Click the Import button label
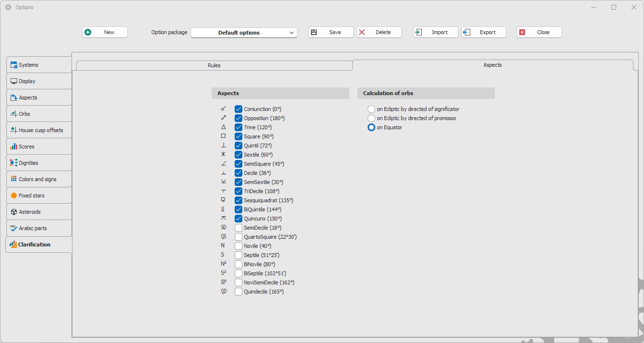Screen dimensions: 644x343 pos(440,32)
